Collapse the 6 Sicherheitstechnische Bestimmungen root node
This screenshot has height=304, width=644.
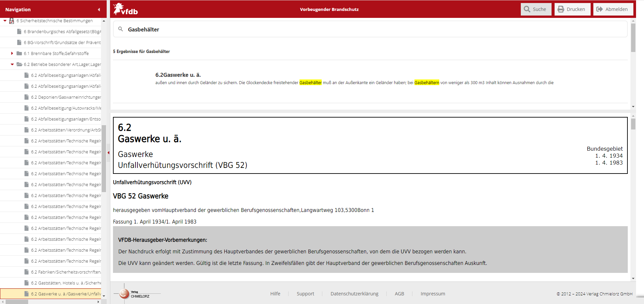point(5,21)
